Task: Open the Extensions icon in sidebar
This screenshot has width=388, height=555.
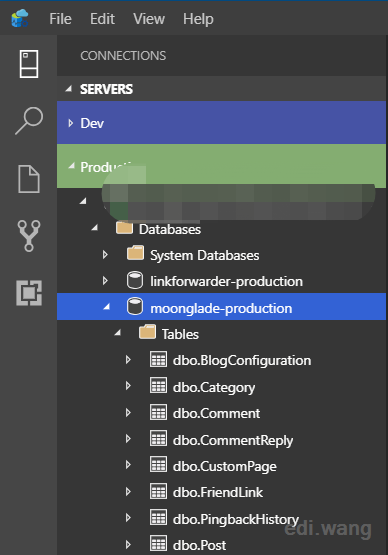Action: click(29, 293)
